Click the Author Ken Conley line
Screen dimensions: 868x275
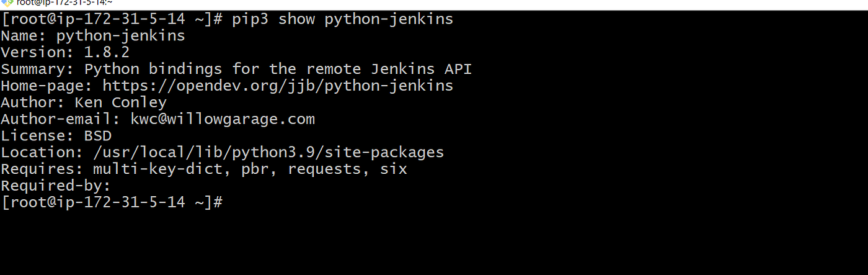click(83, 102)
